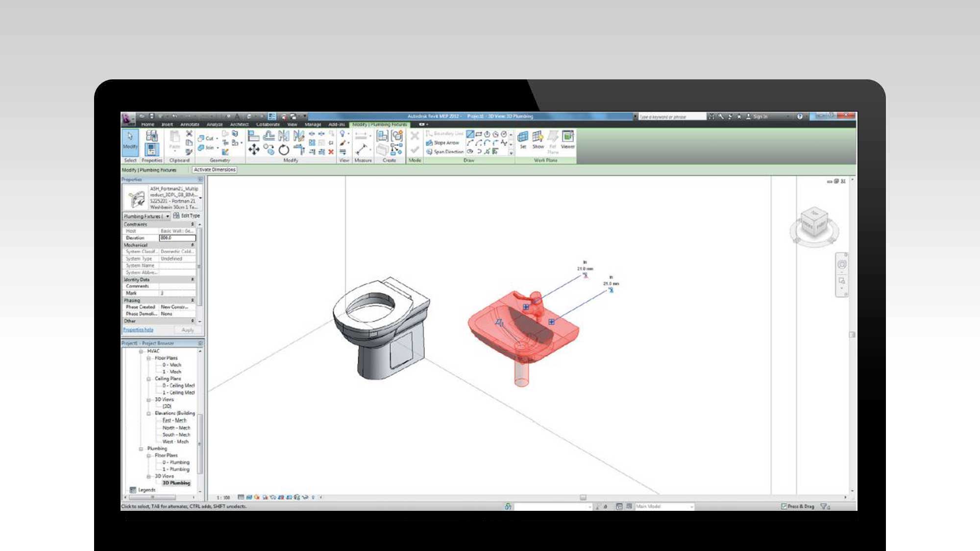Click the Elevation input field in Properties
Viewport: 980px width, 551px height.
[x=176, y=238]
